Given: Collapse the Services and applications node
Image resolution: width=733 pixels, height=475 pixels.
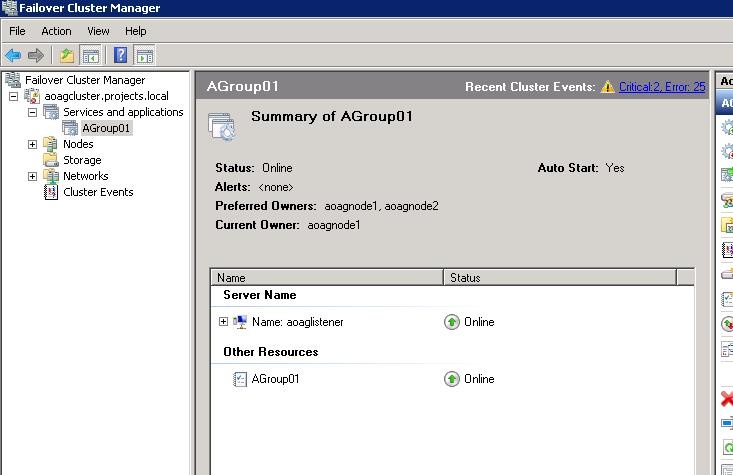Looking at the screenshot, I should pos(32,112).
